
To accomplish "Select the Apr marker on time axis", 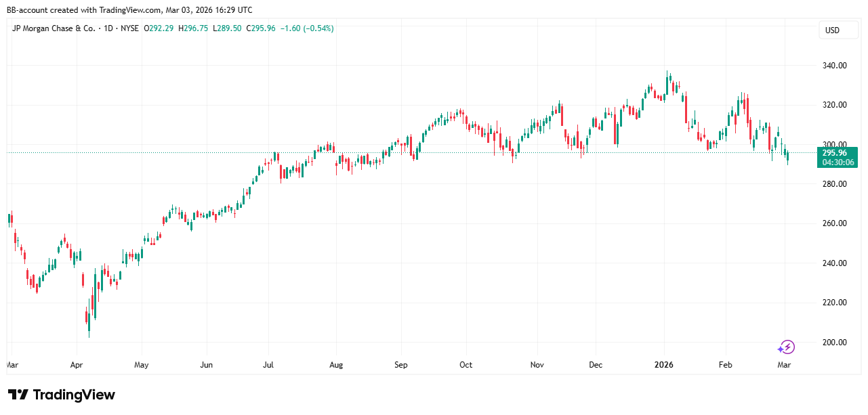I will tap(76, 365).
